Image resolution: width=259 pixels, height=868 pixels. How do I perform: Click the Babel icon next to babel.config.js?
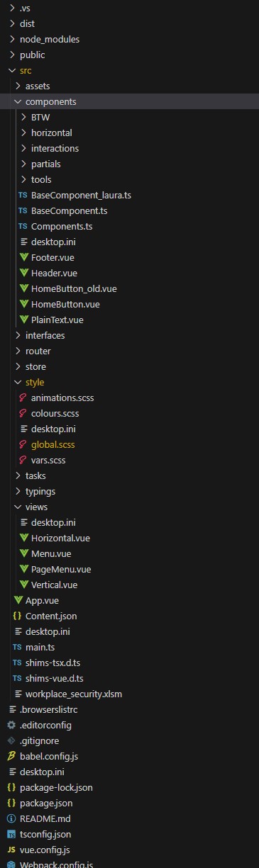pyautogui.click(x=11, y=757)
